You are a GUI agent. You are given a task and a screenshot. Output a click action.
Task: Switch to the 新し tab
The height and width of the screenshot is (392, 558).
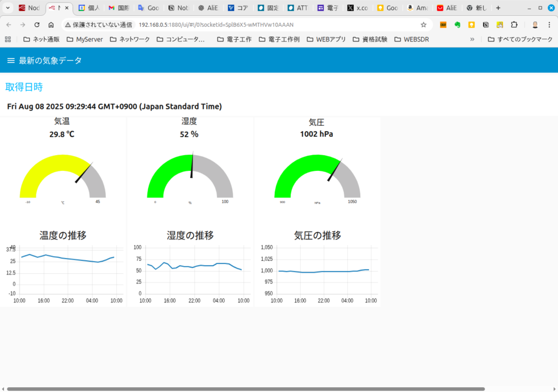click(x=477, y=8)
